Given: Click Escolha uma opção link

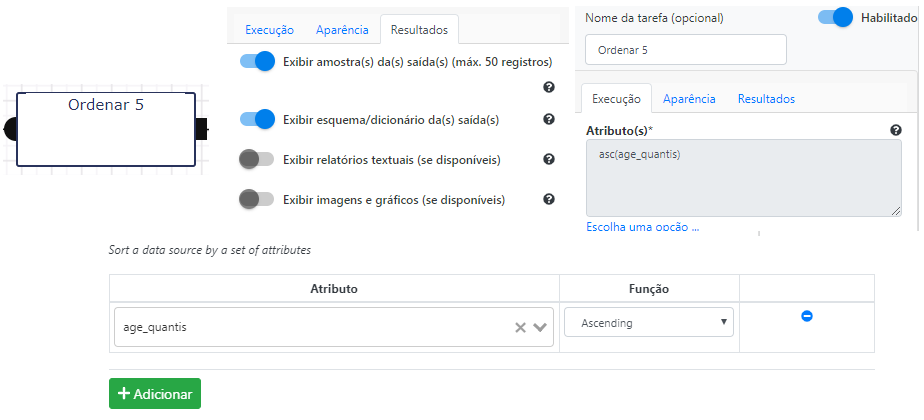Looking at the screenshot, I should [642, 227].
